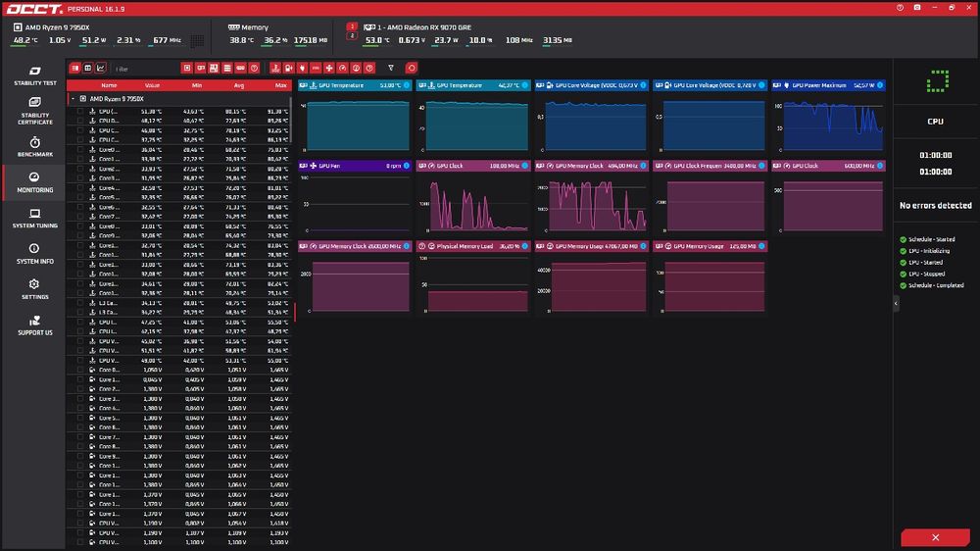Tick checkbox of Core 0 voltage row 1,050 V
The width and height of the screenshot is (980, 551).
tap(80, 370)
